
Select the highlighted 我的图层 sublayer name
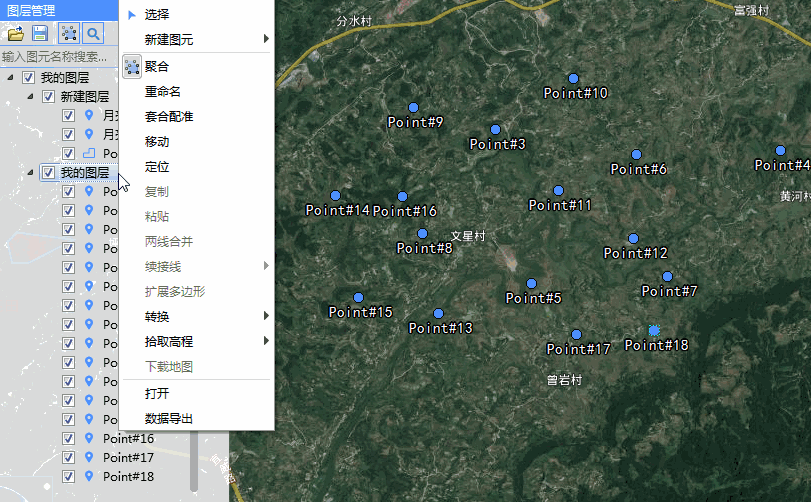pos(85,172)
